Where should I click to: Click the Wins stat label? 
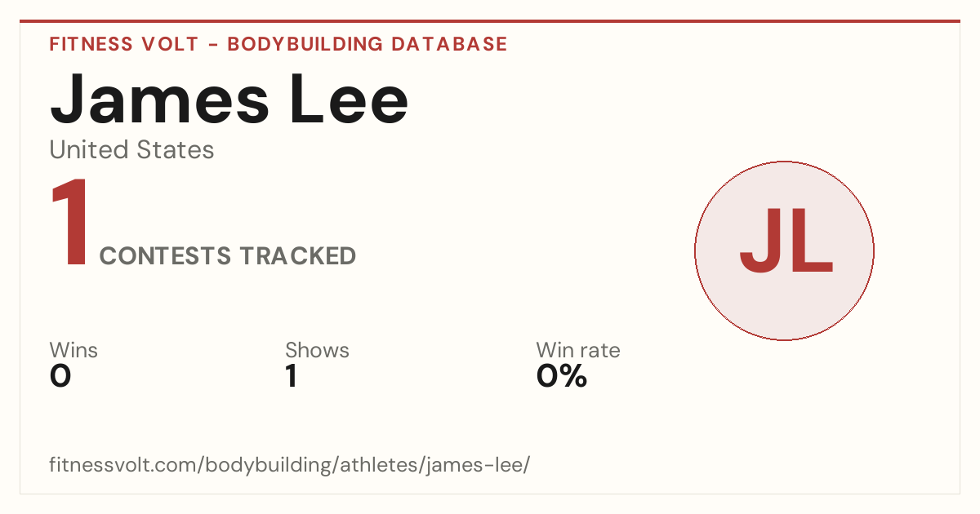coord(73,350)
